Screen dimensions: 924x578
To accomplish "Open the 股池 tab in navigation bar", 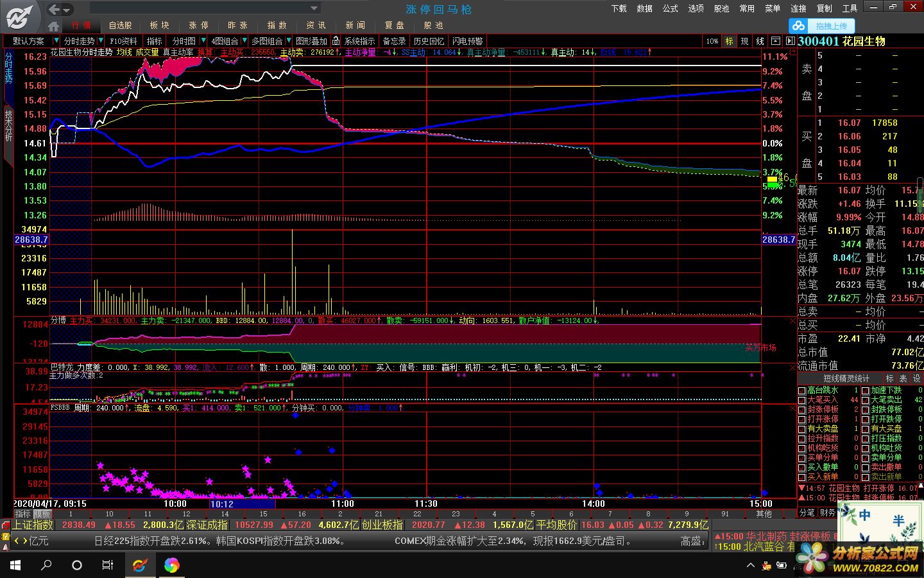I will click(433, 25).
